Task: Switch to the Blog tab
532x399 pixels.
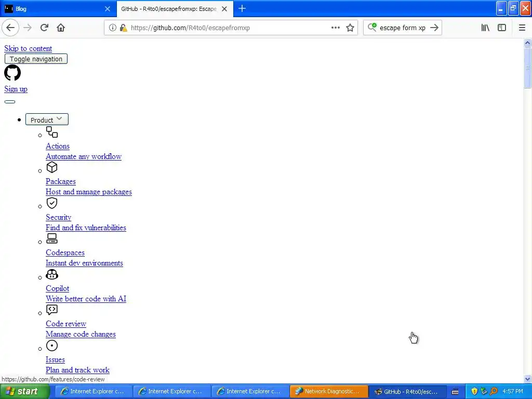Action: point(58,9)
